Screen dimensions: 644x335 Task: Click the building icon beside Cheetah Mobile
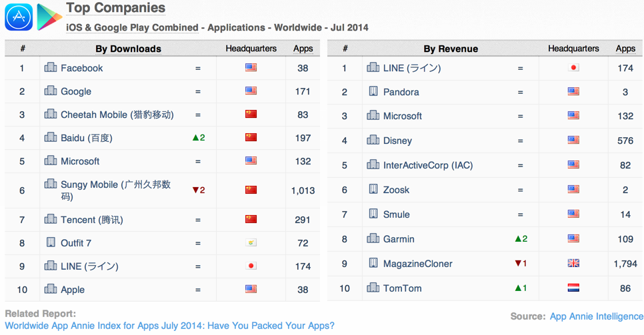pos(51,114)
